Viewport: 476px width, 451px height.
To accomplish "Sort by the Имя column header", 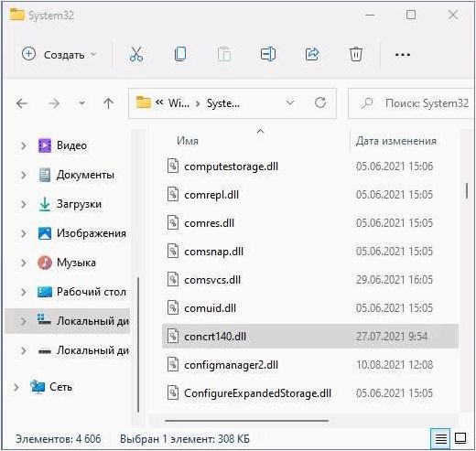I will coord(188,141).
